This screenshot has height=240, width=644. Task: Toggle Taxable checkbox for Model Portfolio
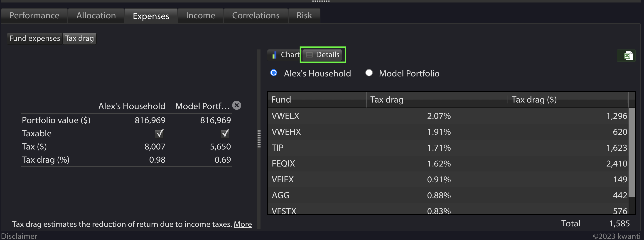[x=225, y=134]
